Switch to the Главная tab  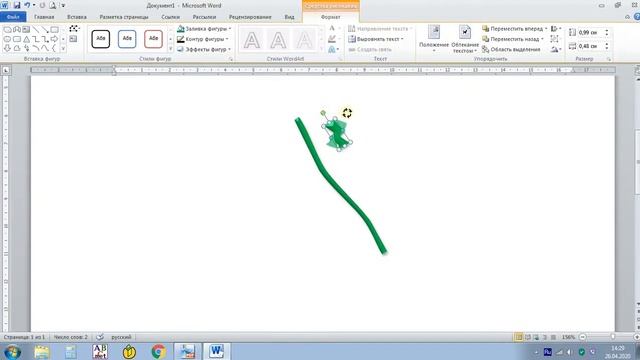coord(44,17)
